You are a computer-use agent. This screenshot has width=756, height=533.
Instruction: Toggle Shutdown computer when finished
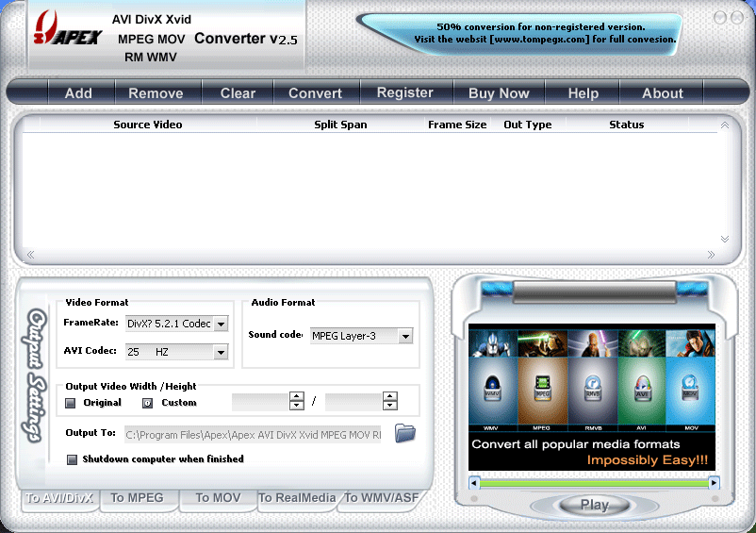[x=72, y=459]
